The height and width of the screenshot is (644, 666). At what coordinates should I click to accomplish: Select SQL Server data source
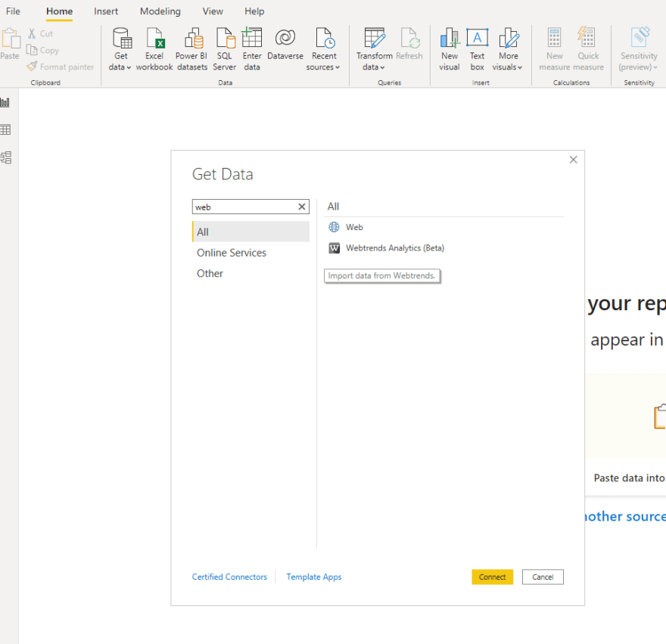coord(224,49)
